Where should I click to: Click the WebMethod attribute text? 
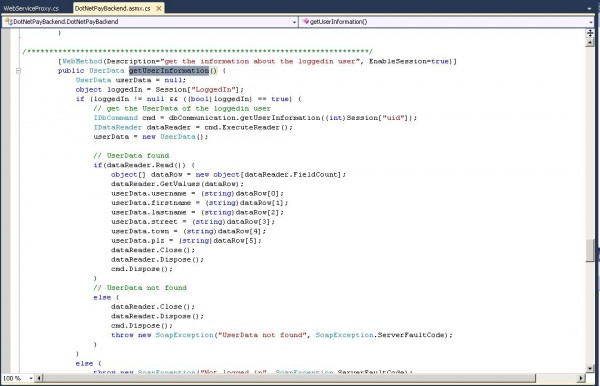click(x=82, y=61)
